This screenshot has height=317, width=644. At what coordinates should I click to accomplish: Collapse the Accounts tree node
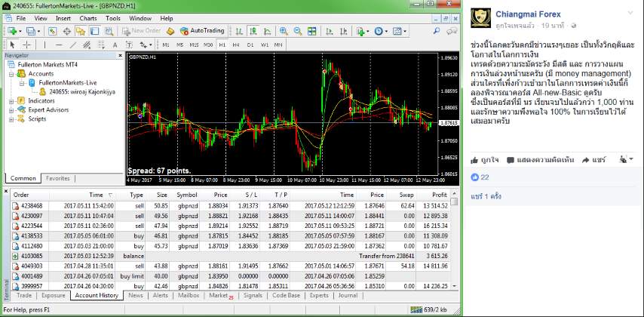point(11,74)
